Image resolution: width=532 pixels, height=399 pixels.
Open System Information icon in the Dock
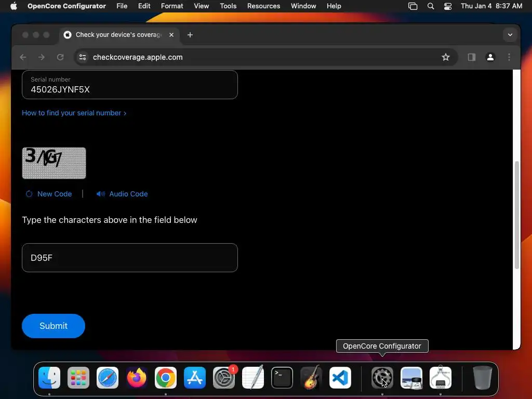441,378
